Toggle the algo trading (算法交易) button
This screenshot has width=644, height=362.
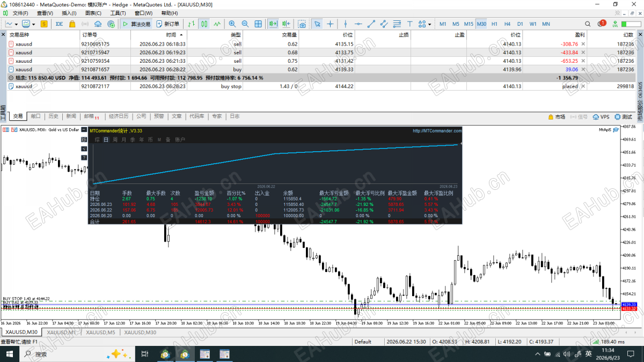point(136,24)
